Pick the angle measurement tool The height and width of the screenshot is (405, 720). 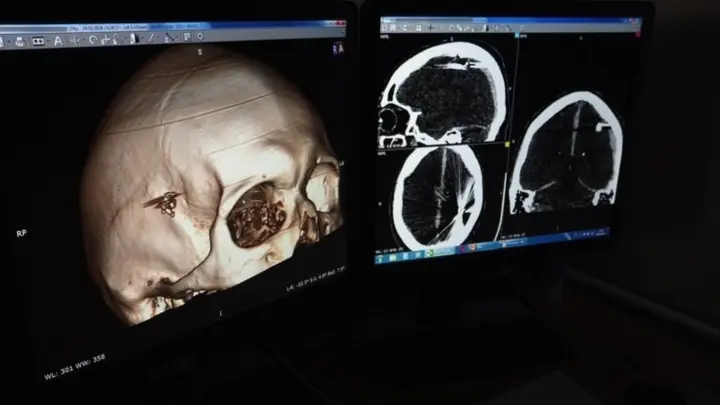tap(166, 36)
